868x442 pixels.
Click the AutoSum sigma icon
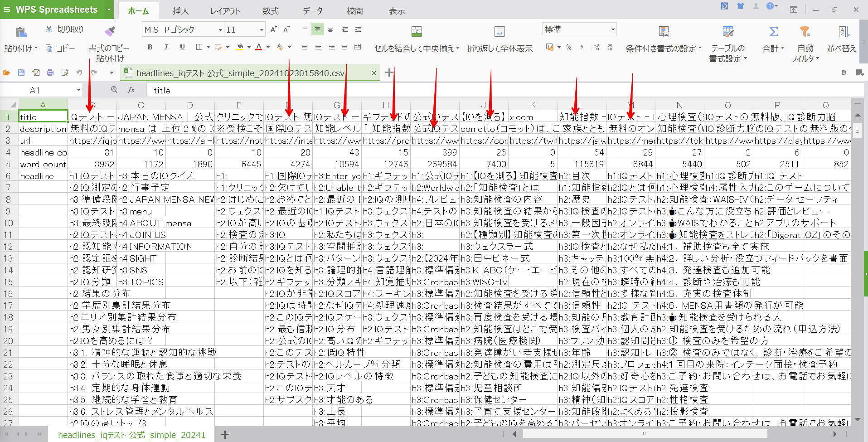tap(773, 32)
